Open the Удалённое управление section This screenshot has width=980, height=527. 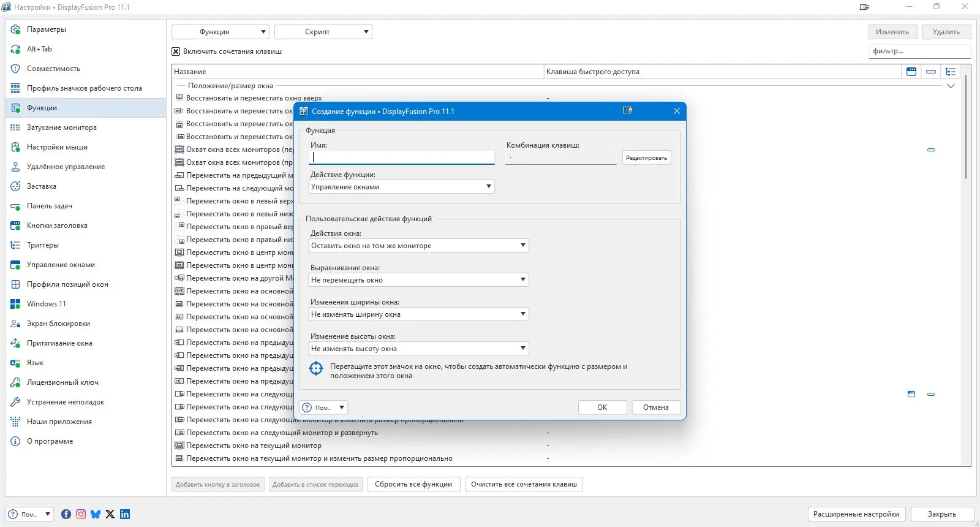click(86, 167)
